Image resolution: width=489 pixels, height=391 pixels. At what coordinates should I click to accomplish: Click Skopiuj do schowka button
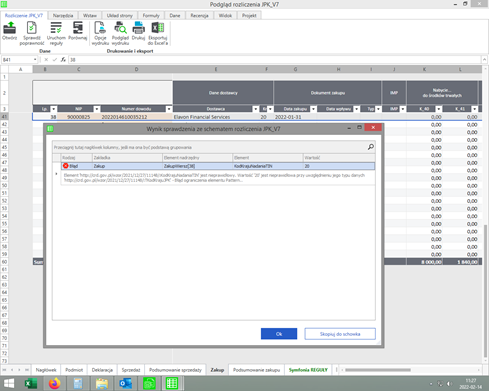(340, 334)
